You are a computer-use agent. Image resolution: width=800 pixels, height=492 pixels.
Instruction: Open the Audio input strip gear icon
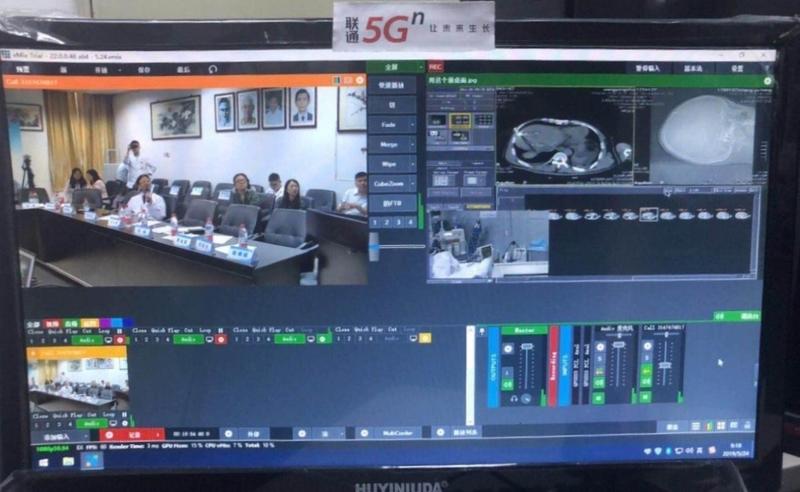coord(600,347)
